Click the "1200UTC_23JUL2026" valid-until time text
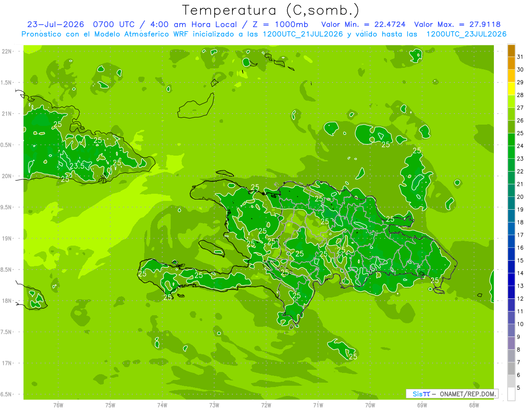The image size is (532, 411). [x=466, y=34]
